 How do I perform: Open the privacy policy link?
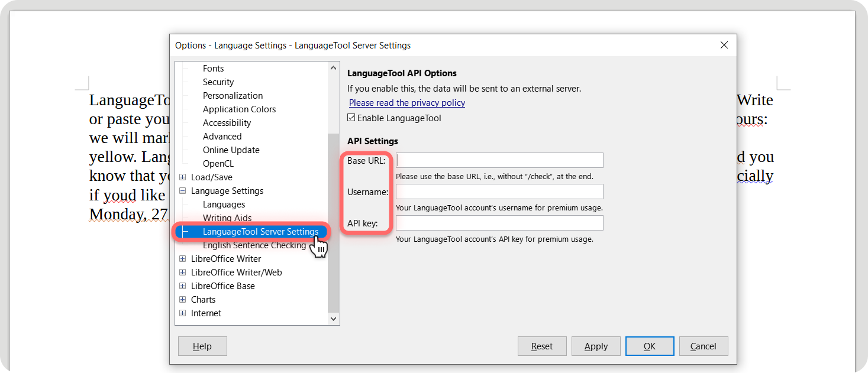[407, 103]
